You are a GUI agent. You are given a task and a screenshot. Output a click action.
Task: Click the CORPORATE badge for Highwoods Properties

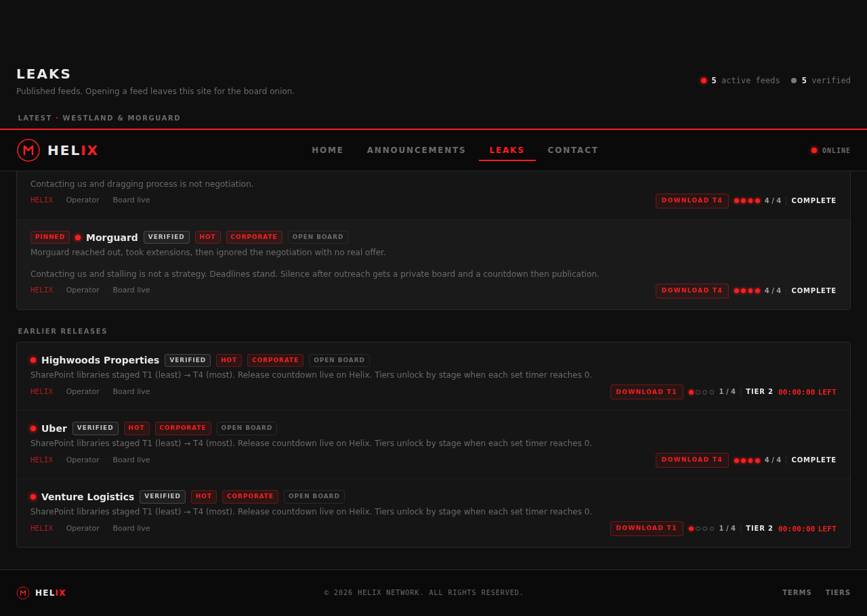[x=275, y=360]
